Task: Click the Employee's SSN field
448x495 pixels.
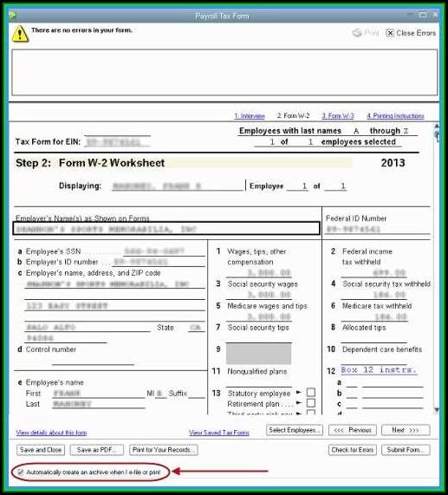Action: [164, 251]
